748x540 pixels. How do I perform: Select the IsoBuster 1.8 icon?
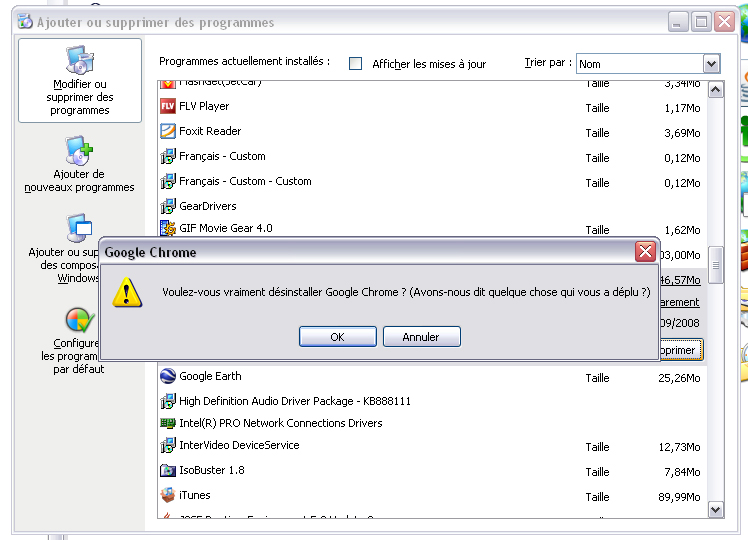coord(168,470)
